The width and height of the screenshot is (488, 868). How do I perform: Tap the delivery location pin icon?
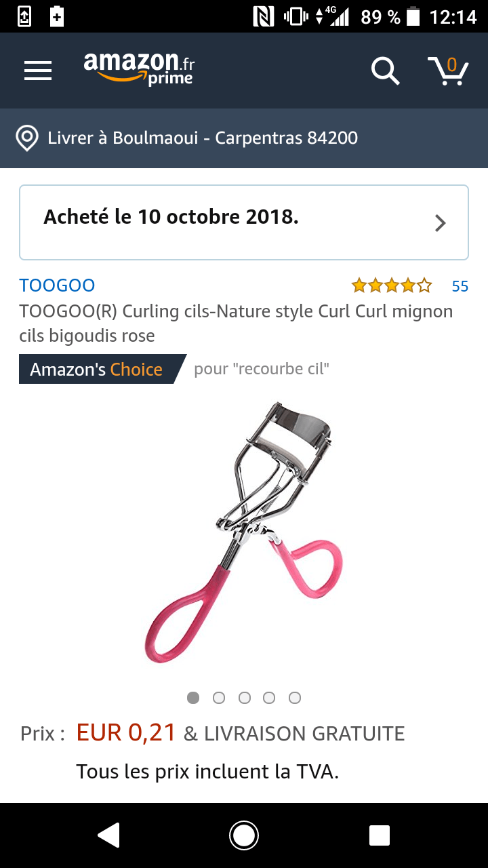click(x=27, y=138)
